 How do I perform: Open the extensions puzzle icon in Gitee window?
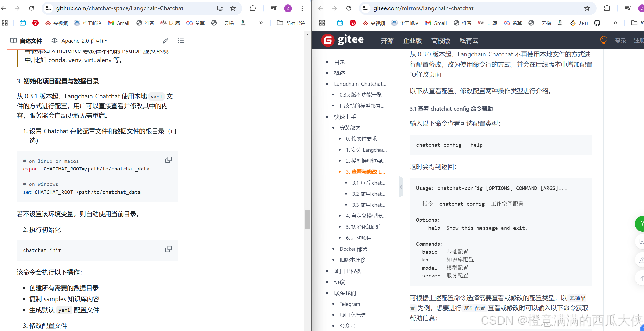[607, 8]
